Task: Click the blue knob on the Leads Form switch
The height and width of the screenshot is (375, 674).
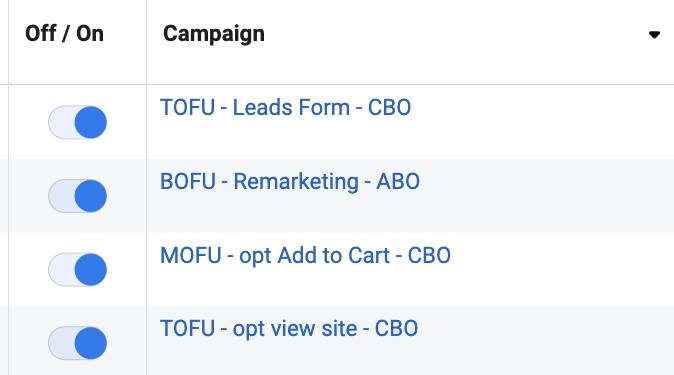Action: coord(91,123)
